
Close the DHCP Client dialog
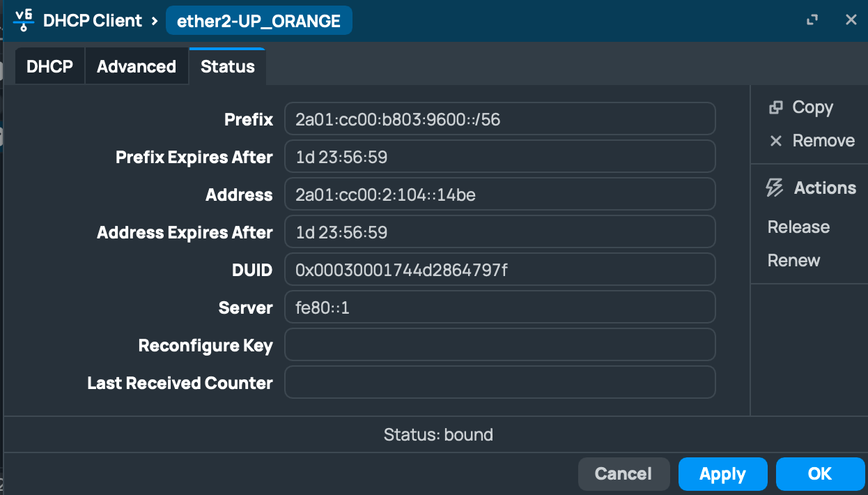coord(851,20)
